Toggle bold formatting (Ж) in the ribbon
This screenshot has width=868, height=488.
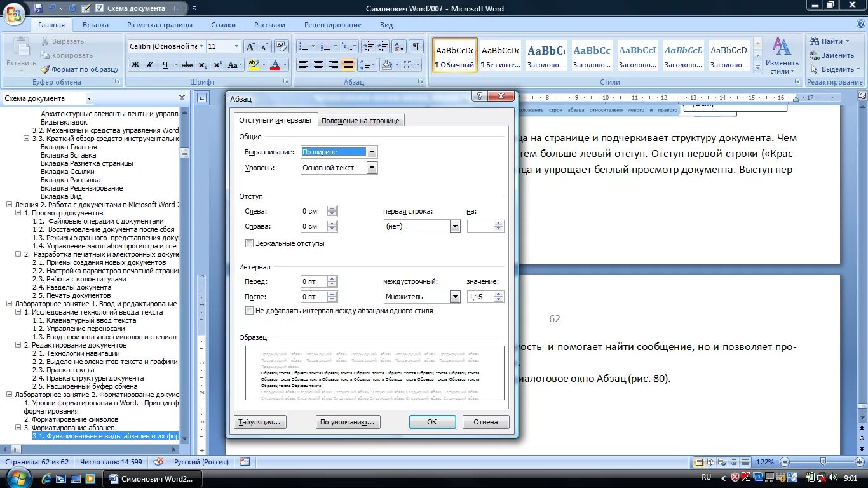135,65
